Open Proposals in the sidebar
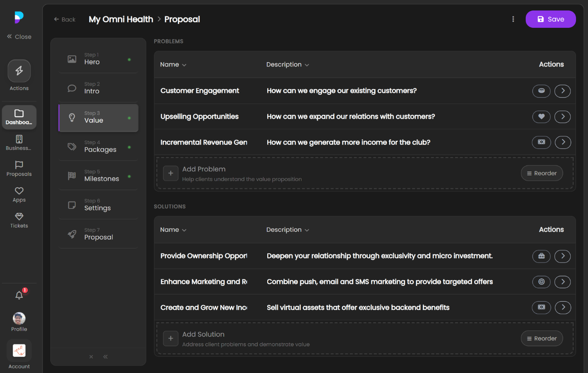This screenshot has width=588, height=373. point(19,168)
